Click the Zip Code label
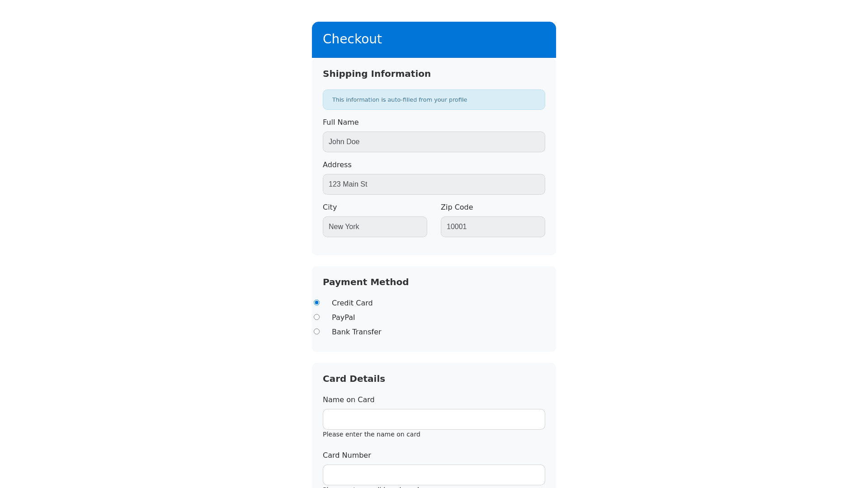The image size is (868, 488). pyautogui.click(x=457, y=207)
